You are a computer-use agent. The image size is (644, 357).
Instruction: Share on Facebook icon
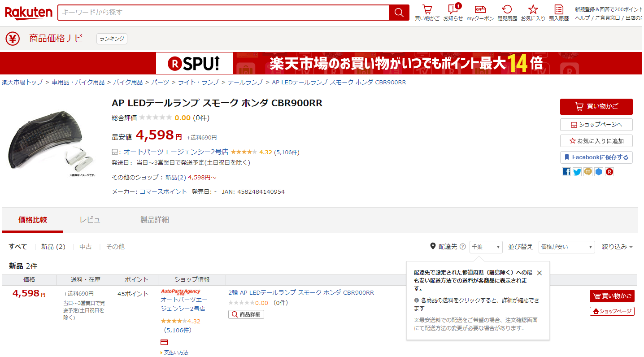566,172
